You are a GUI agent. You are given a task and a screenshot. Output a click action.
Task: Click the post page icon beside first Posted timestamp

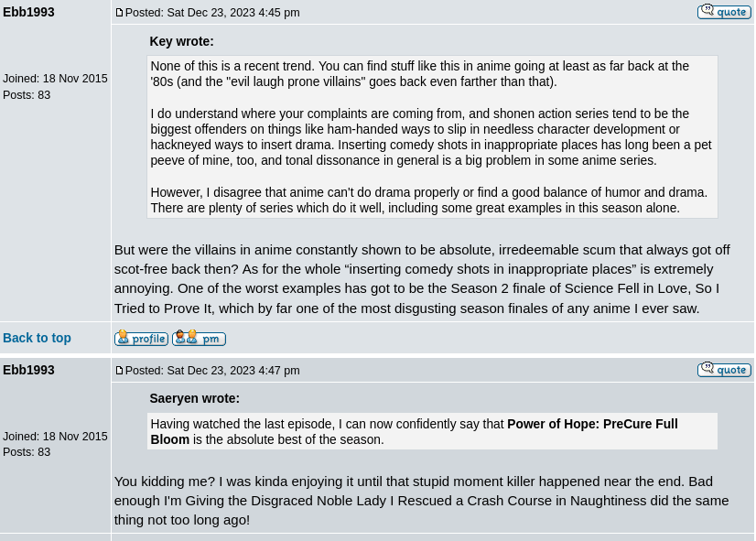(120, 12)
